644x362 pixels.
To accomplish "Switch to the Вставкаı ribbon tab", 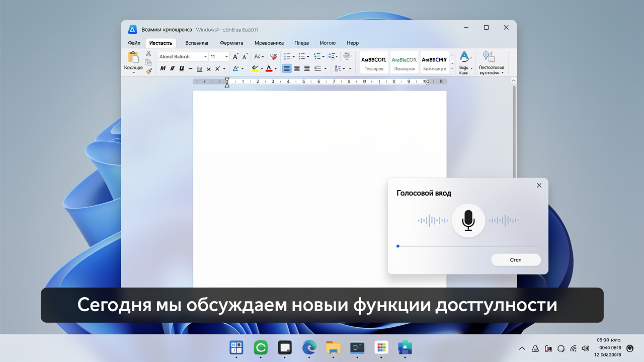I will (197, 43).
